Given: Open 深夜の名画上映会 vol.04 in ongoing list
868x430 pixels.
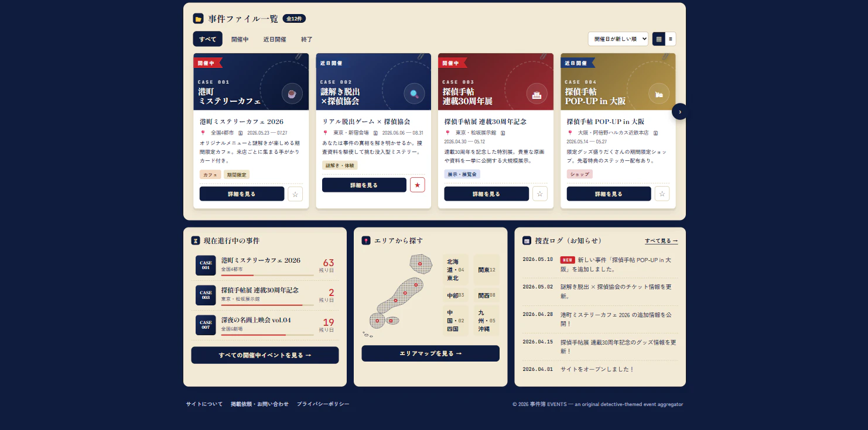Looking at the screenshot, I should click(x=265, y=325).
